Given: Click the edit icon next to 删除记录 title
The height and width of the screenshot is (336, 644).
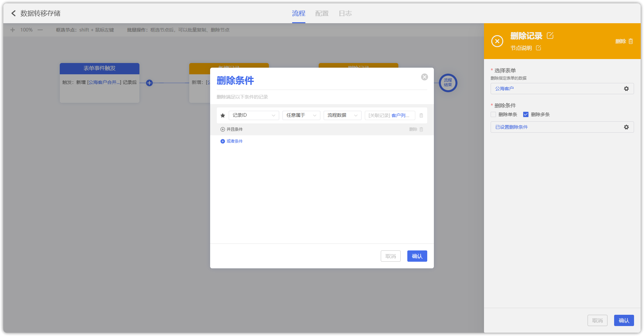Looking at the screenshot, I should tap(550, 35).
